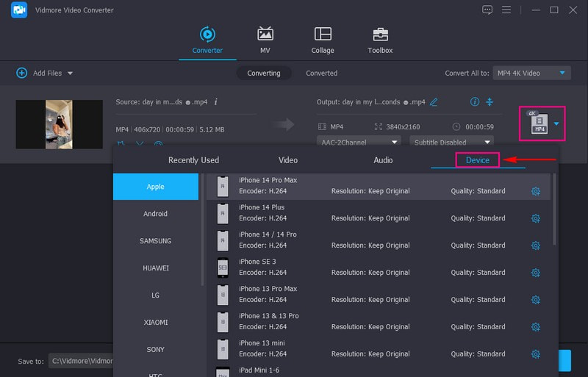
Task: Click the source video thumbnail
Action: tap(59, 124)
